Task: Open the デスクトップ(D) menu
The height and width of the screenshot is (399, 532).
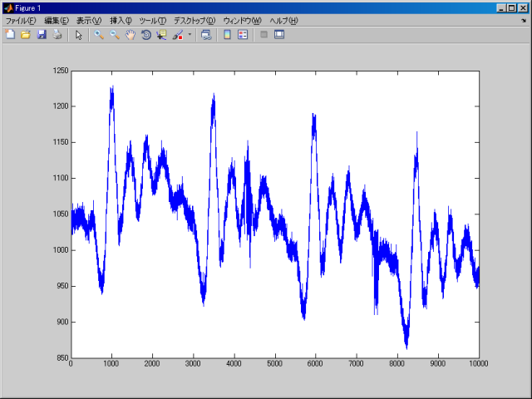Action: pos(195,20)
